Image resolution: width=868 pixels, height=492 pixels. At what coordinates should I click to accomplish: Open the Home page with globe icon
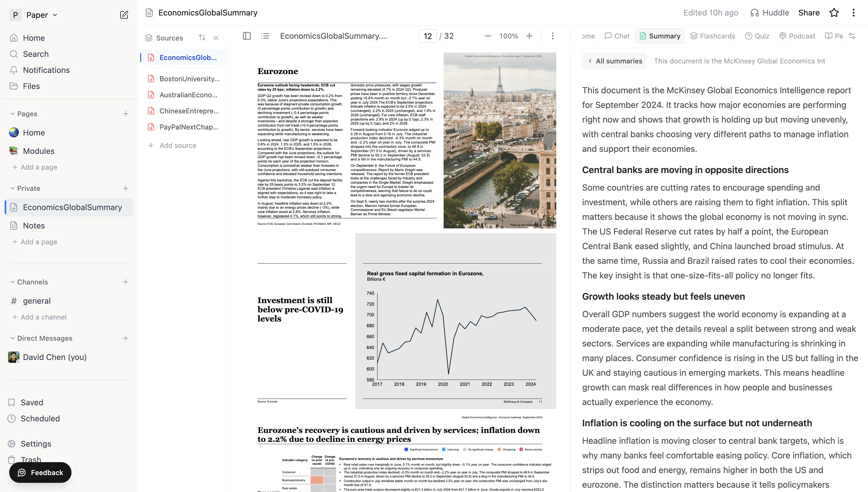(34, 132)
